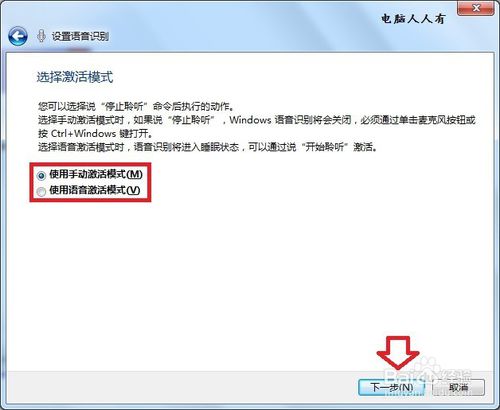Click the red downward arrow annotation

[398, 352]
